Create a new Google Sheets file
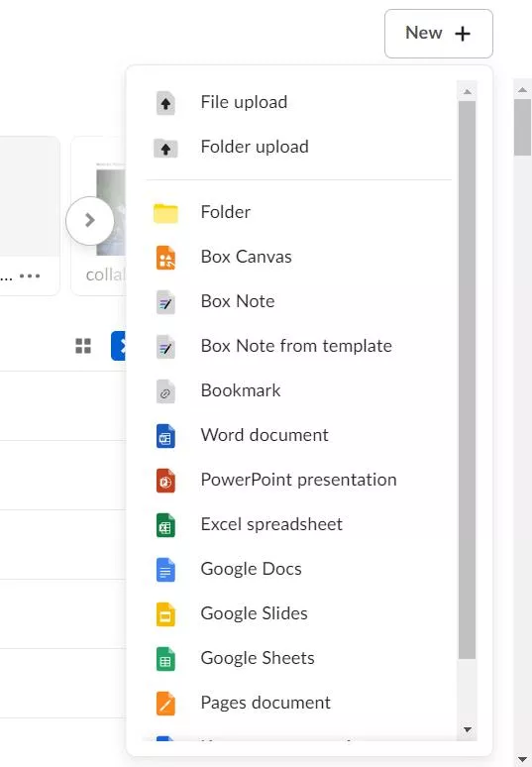532x767 pixels. (x=299, y=658)
